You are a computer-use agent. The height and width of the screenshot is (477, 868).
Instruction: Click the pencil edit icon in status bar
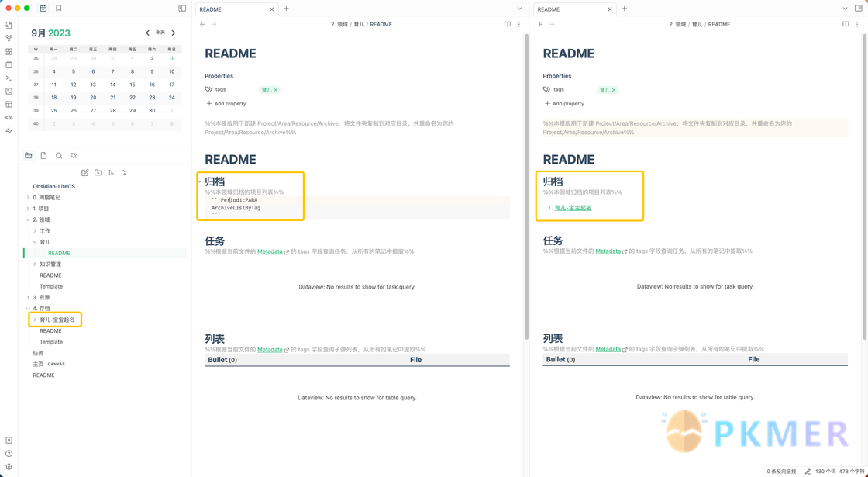tap(808, 472)
